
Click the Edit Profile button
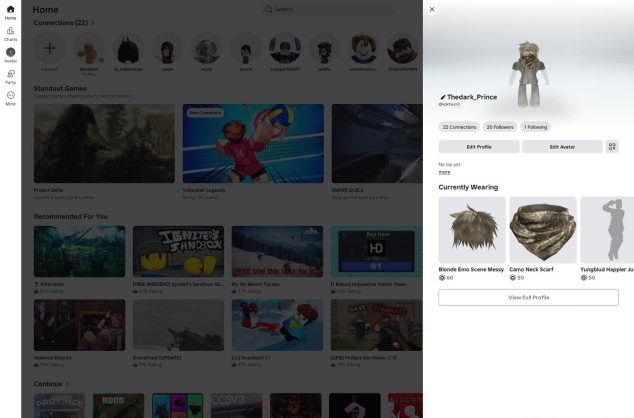478,147
